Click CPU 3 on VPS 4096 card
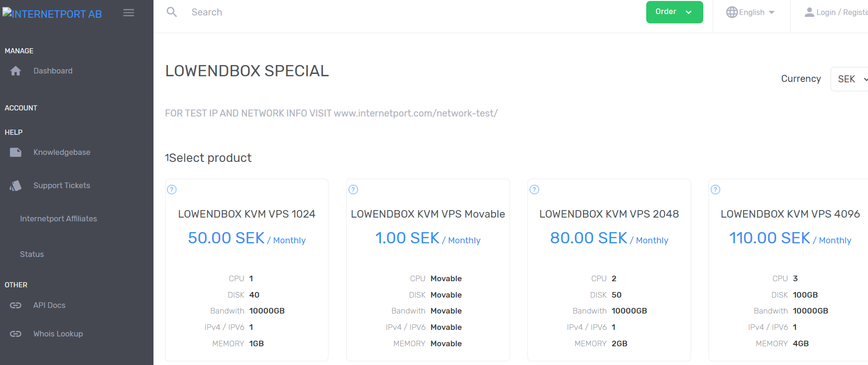The width and height of the screenshot is (868, 365). click(x=785, y=278)
